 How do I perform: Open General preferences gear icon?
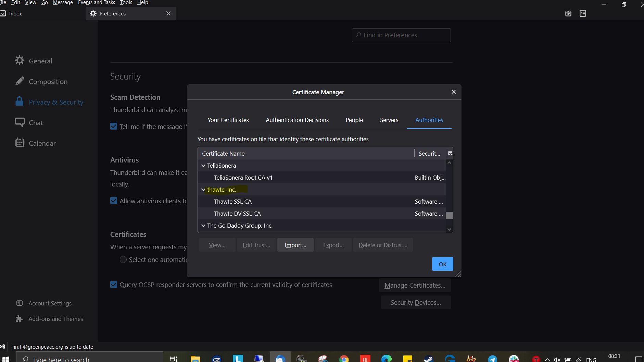coord(20,61)
